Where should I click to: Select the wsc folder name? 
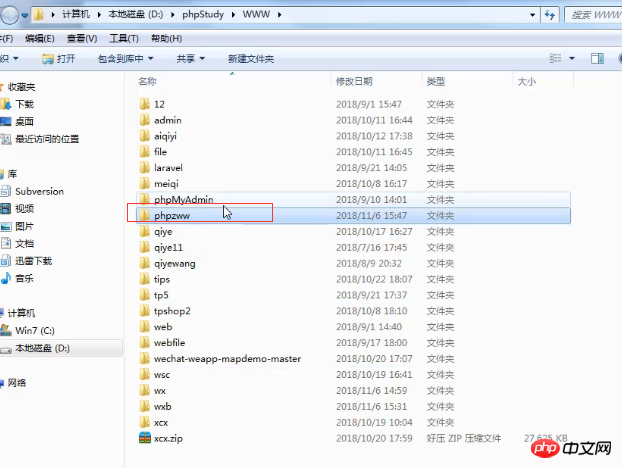[x=162, y=374]
